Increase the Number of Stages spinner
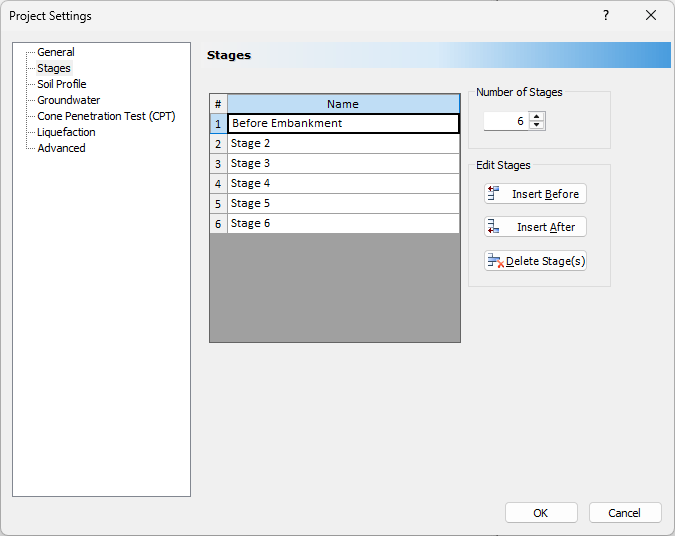 pyautogui.click(x=536, y=117)
